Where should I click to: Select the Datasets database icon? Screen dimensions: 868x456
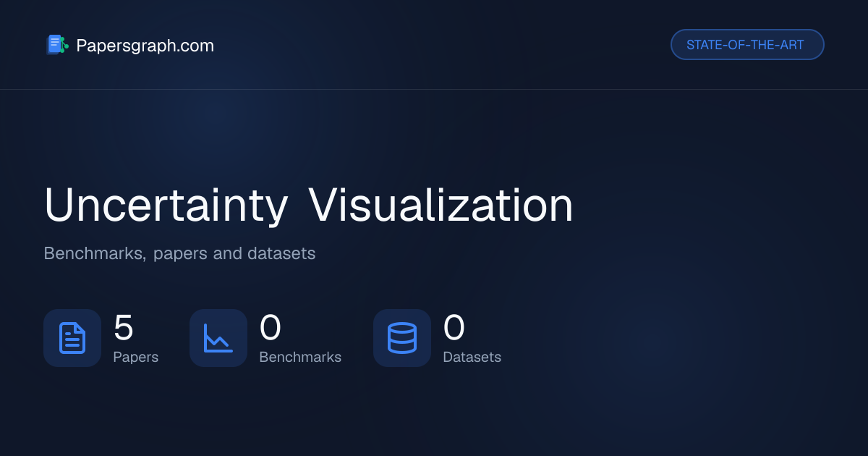click(x=402, y=338)
